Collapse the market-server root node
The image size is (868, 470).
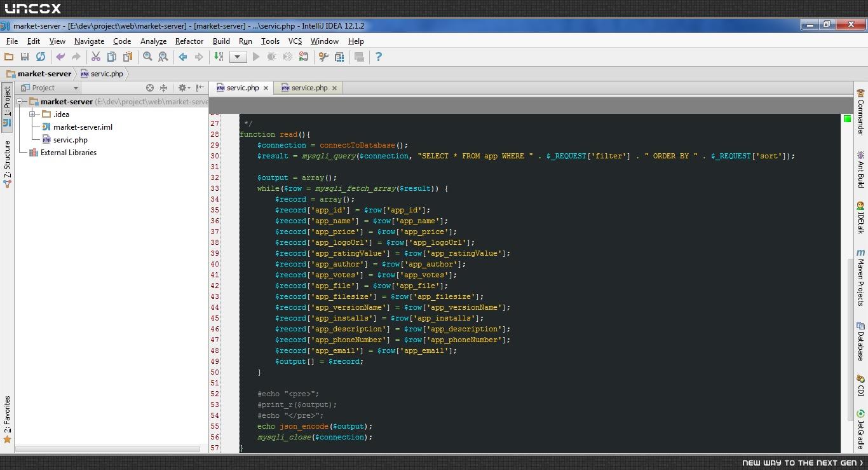pyautogui.click(x=20, y=102)
